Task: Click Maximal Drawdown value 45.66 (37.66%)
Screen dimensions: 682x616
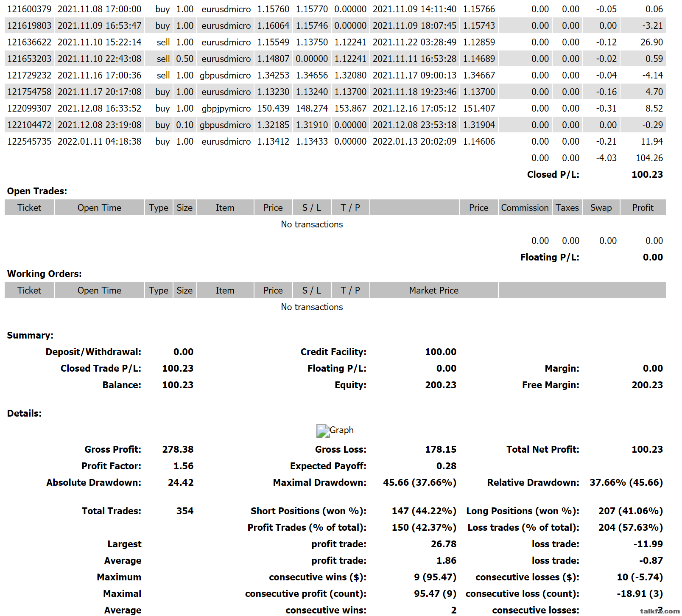Action: click(x=420, y=482)
